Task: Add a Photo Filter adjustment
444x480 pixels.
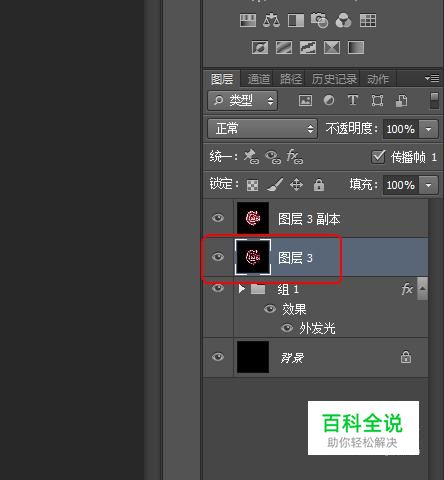Action: pos(319,20)
